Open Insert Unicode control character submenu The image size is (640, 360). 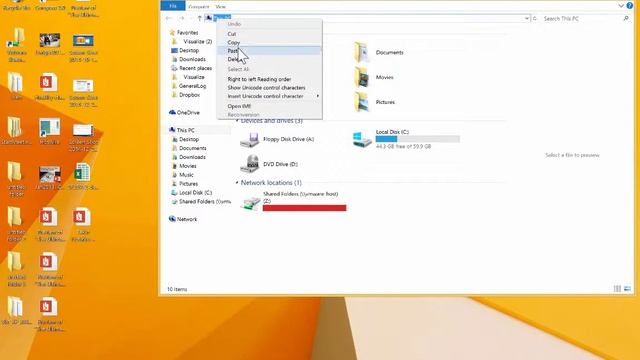[x=269, y=96]
